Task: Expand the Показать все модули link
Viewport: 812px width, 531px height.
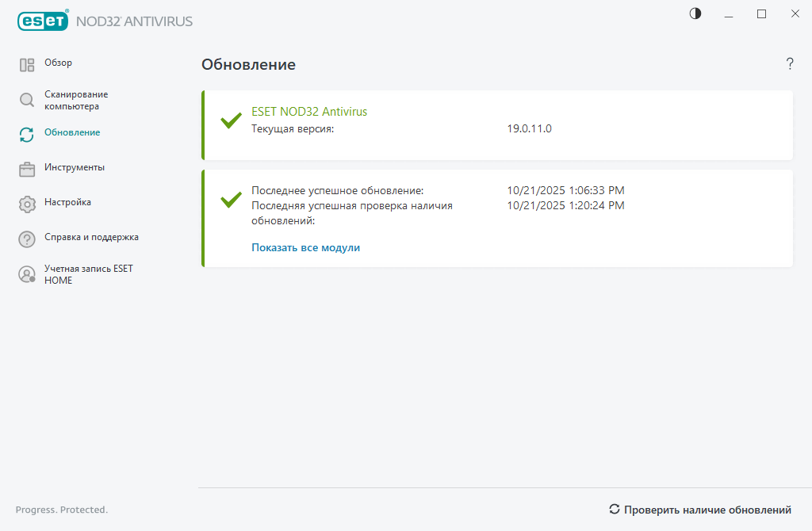Action: (x=305, y=247)
